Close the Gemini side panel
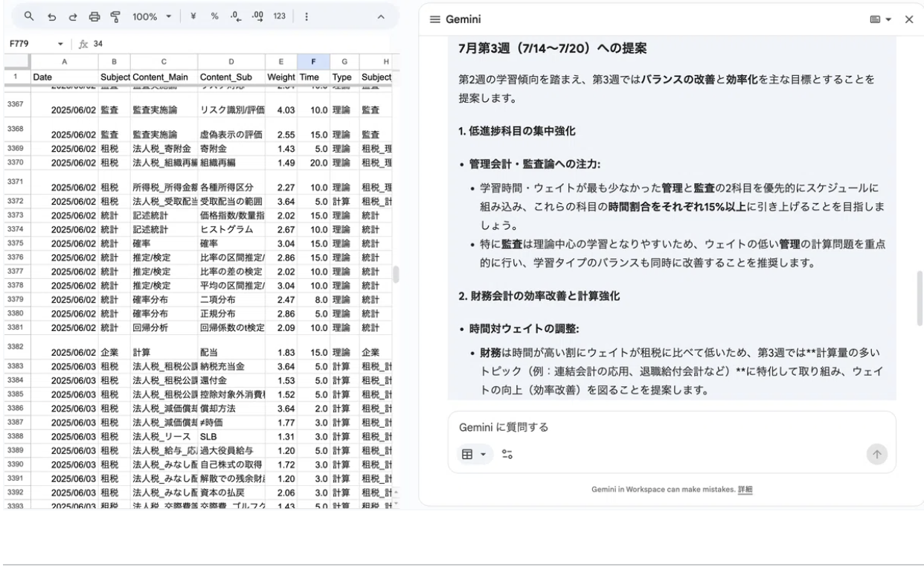 909,19
